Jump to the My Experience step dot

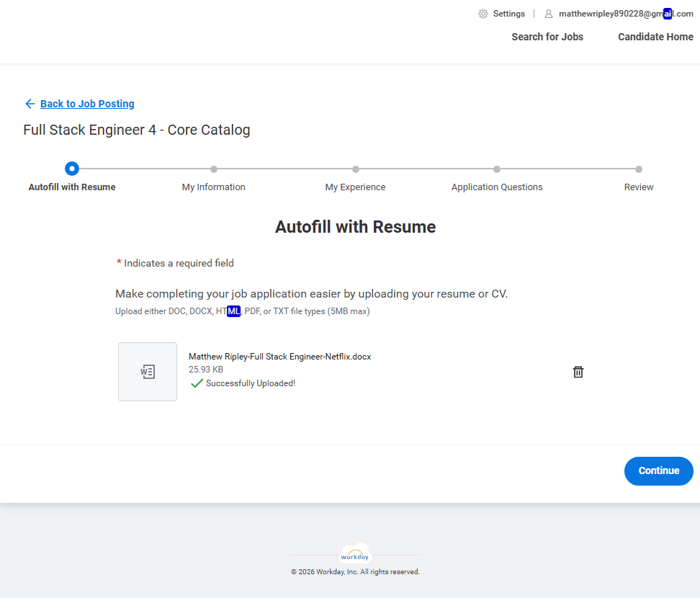[356, 169]
